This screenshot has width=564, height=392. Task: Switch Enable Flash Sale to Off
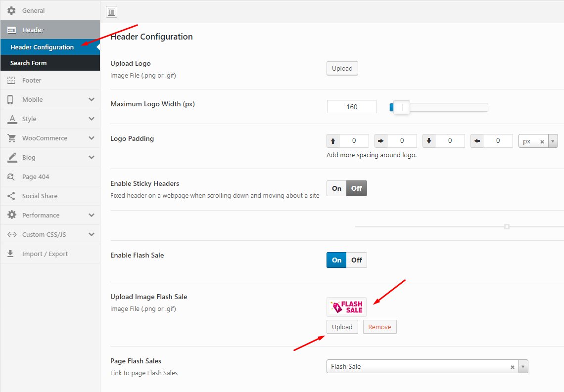(x=356, y=260)
